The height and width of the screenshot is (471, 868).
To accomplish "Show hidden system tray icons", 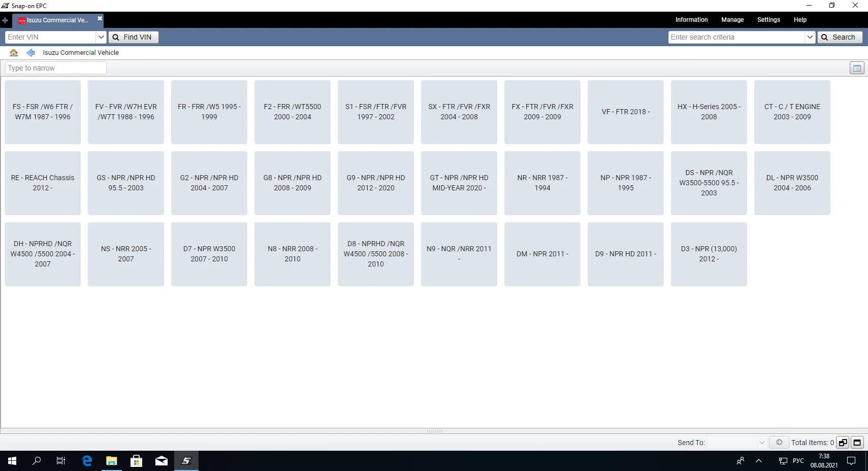I will 759,461.
